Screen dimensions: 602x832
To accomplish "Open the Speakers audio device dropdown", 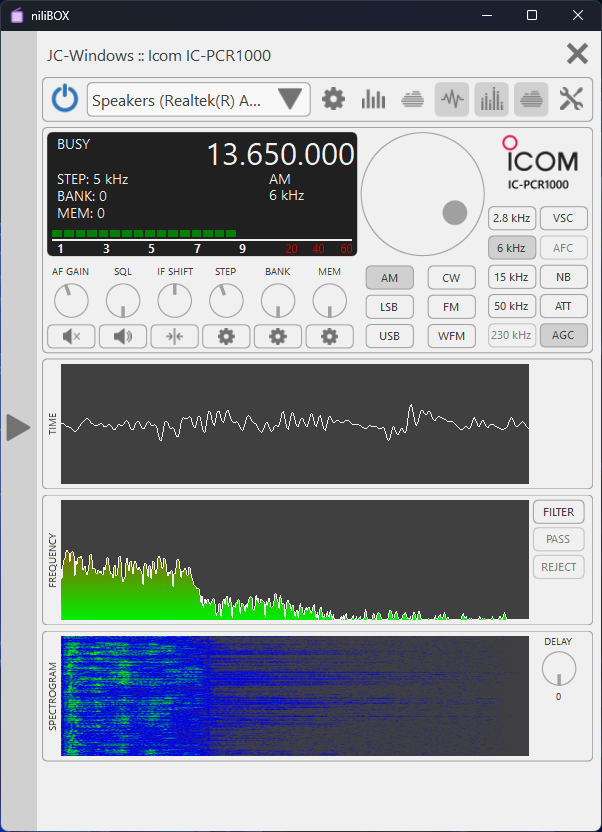I will (199, 99).
